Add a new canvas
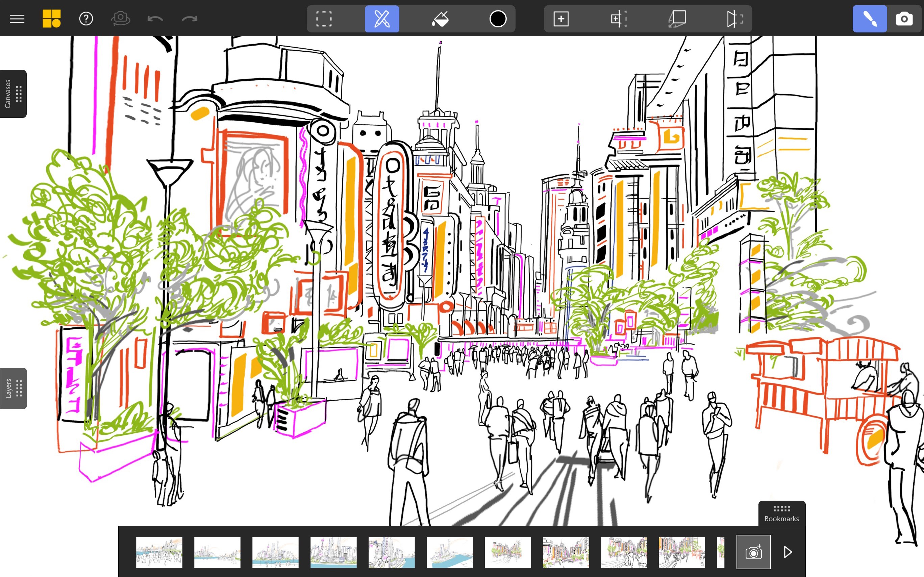This screenshot has width=924, height=577. (561, 18)
